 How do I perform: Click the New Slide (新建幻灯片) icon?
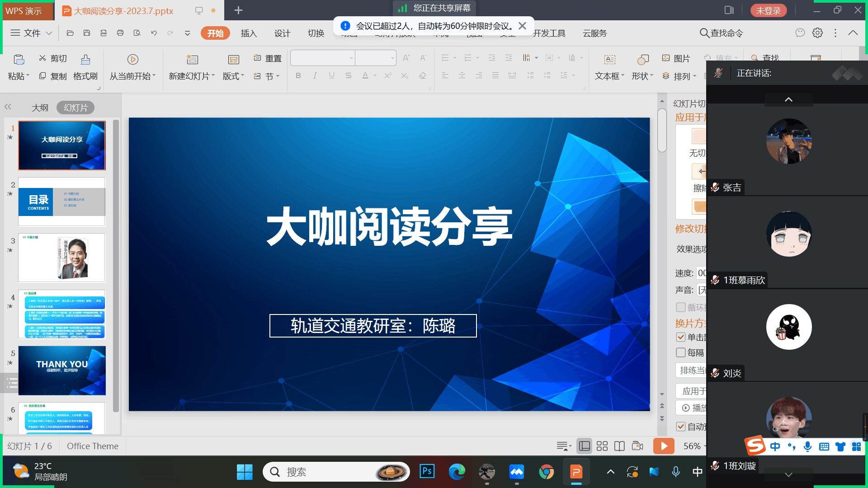pyautogui.click(x=192, y=60)
